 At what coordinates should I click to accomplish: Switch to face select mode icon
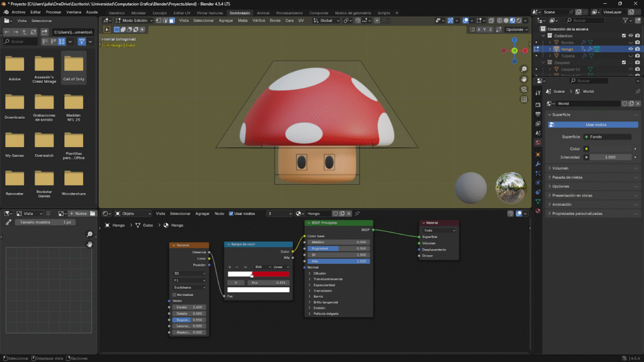[x=172, y=21]
